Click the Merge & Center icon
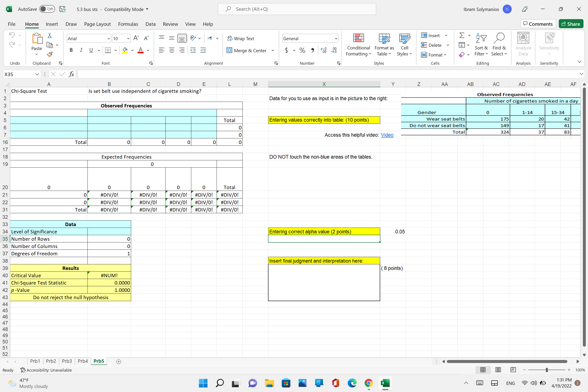 229,51
